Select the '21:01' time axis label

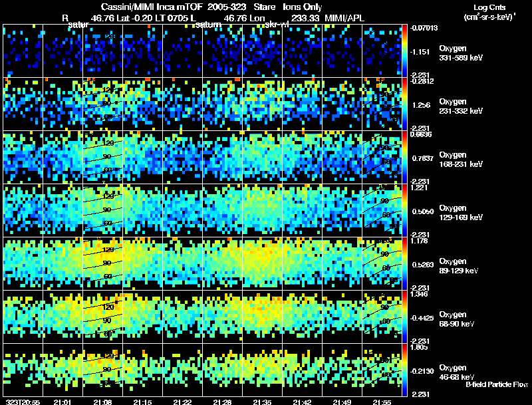[x=63, y=402]
